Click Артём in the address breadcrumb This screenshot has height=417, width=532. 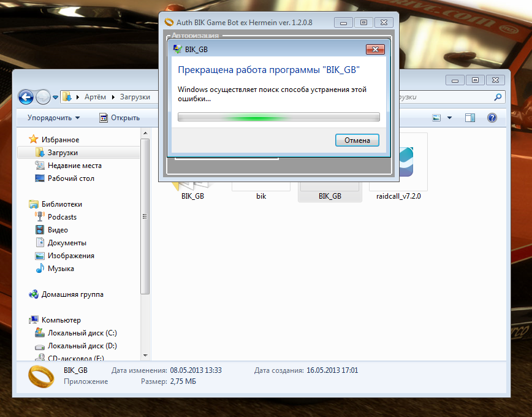(94, 97)
